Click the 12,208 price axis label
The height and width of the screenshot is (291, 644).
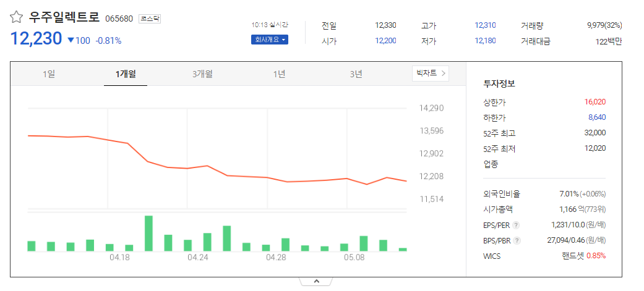pos(431,177)
